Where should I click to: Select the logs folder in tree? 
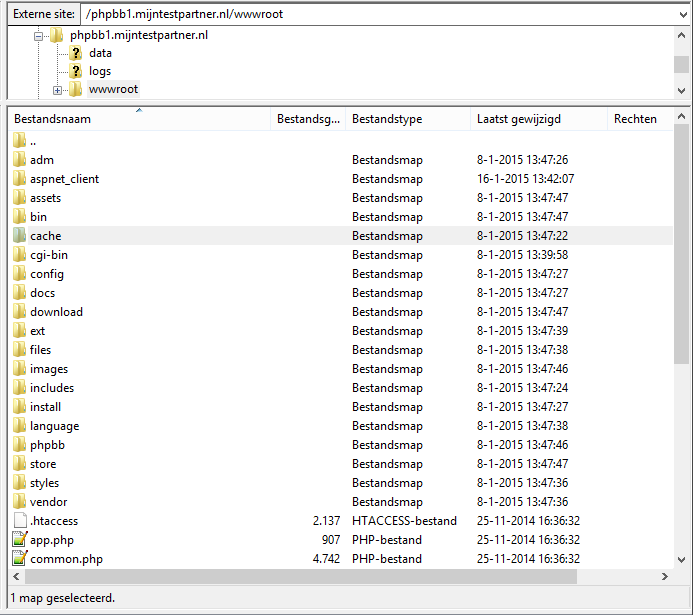click(x=100, y=71)
